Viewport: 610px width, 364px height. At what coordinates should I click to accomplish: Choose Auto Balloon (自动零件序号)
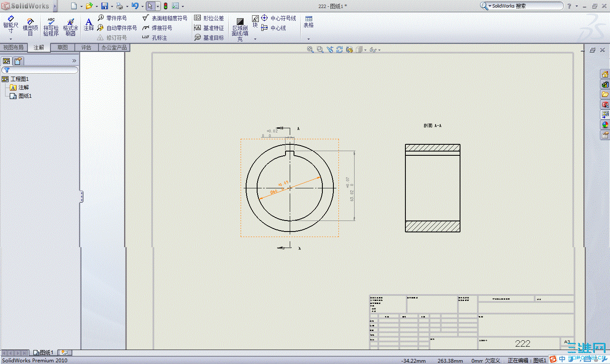(117, 28)
